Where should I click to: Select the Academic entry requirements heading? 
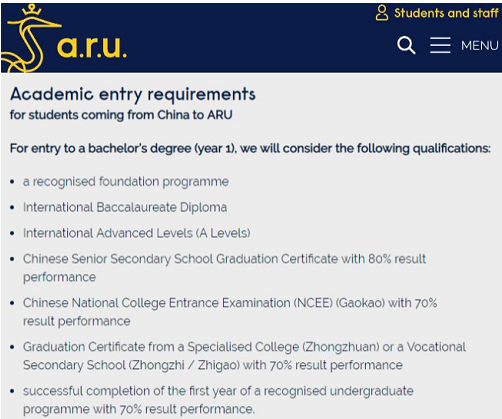click(133, 94)
